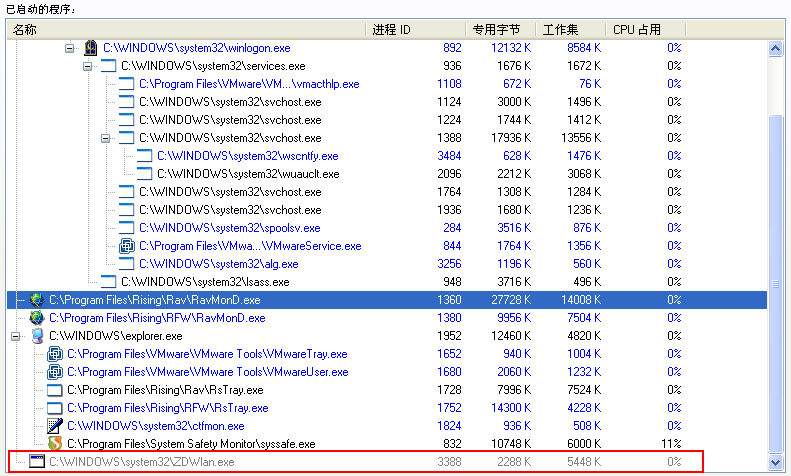Click icon of svchost.exe with PID 1388
The image size is (791, 476).
[x=127, y=138]
